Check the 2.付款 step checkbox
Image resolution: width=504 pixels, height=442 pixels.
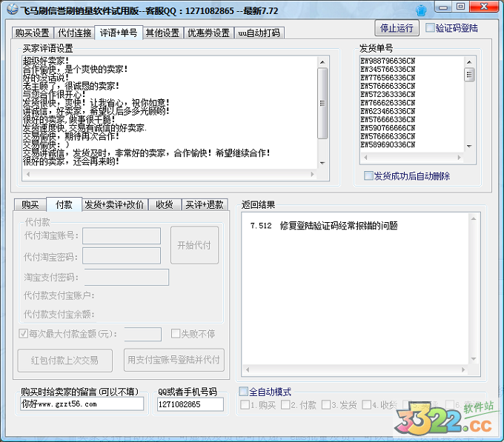click(285, 405)
